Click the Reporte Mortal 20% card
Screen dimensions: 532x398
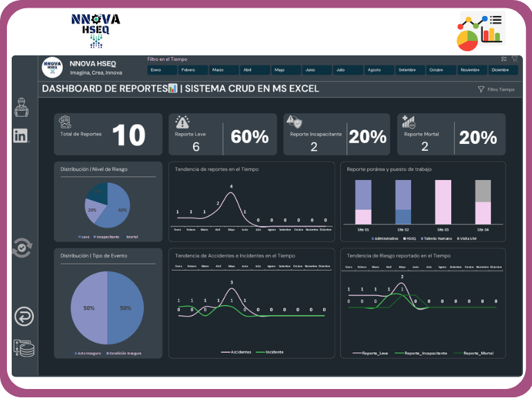(451, 134)
